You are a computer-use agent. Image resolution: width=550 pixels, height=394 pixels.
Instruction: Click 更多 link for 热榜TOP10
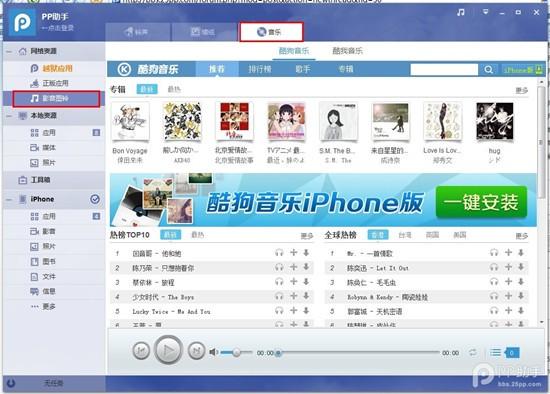[x=307, y=236]
